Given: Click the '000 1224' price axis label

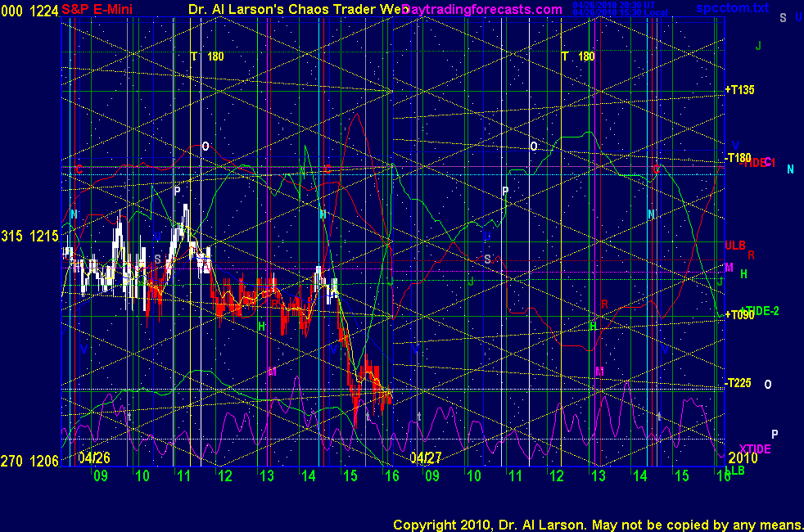Looking at the screenshot, I should coord(29,11).
